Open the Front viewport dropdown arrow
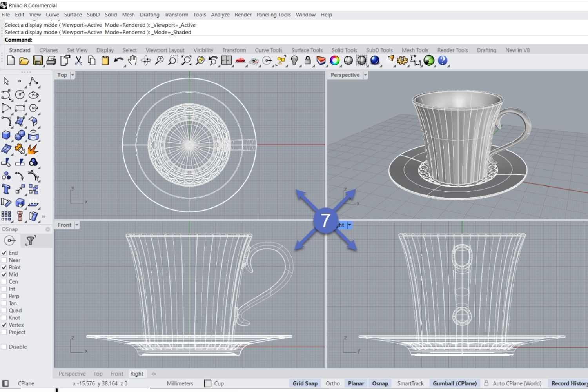The width and height of the screenshot is (588, 392). click(77, 225)
